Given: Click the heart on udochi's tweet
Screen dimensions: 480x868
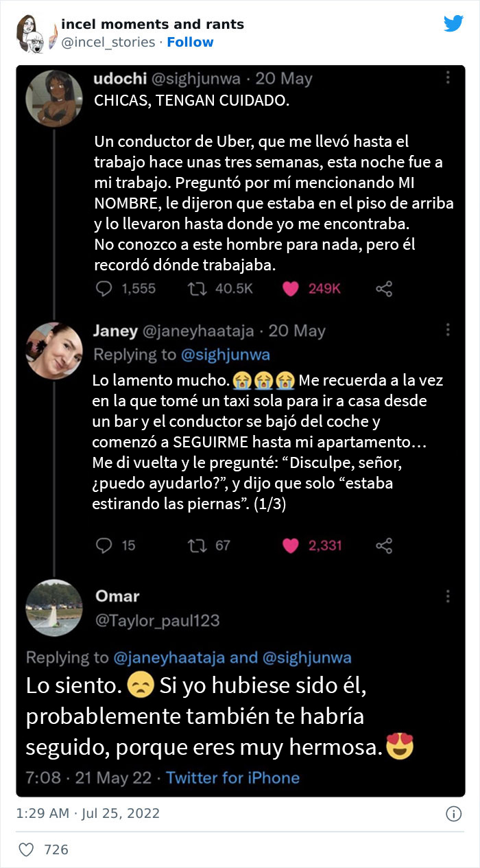Looking at the screenshot, I should click(x=291, y=289).
